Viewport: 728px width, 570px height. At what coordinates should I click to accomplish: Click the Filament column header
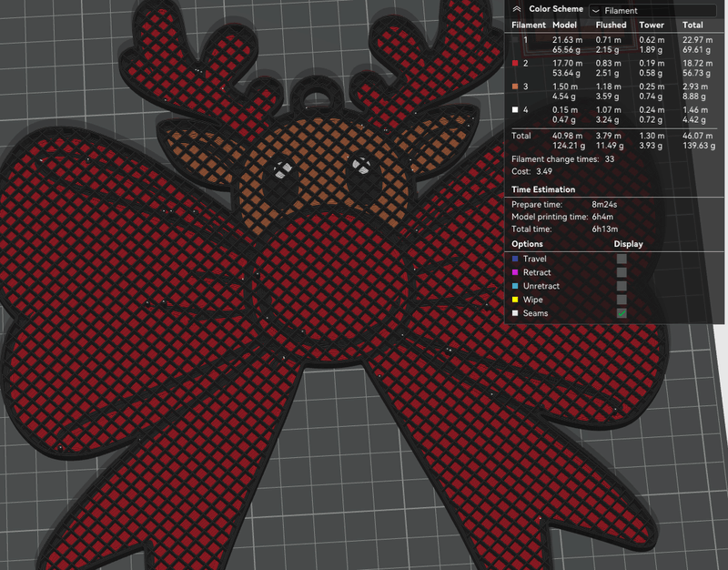(529, 25)
